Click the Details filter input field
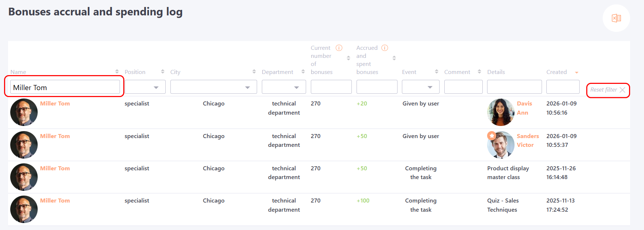The image size is (644, 230). coord(514,87)
